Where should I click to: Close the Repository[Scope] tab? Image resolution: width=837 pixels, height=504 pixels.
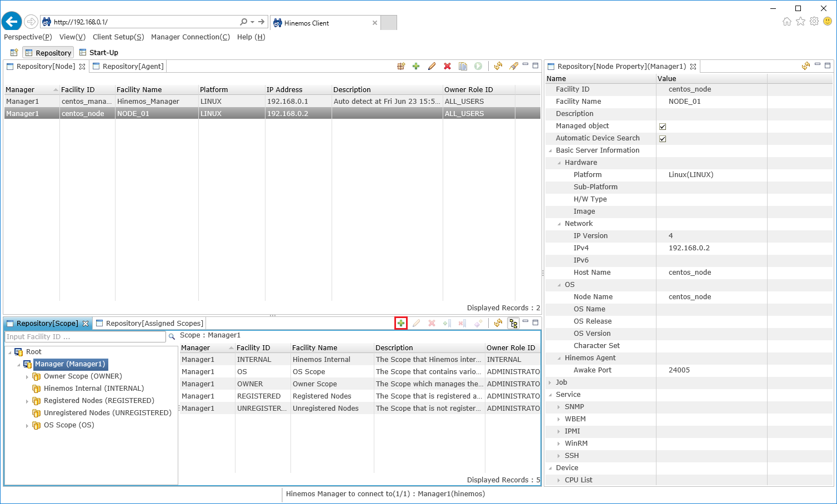coord(86,324)
